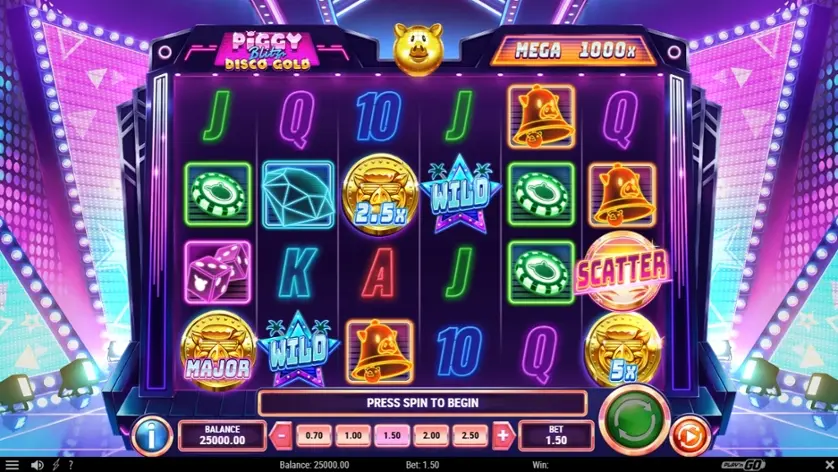Click the golden pig head at top
This screenshot has height=472, width=838.
pos(418,49)
